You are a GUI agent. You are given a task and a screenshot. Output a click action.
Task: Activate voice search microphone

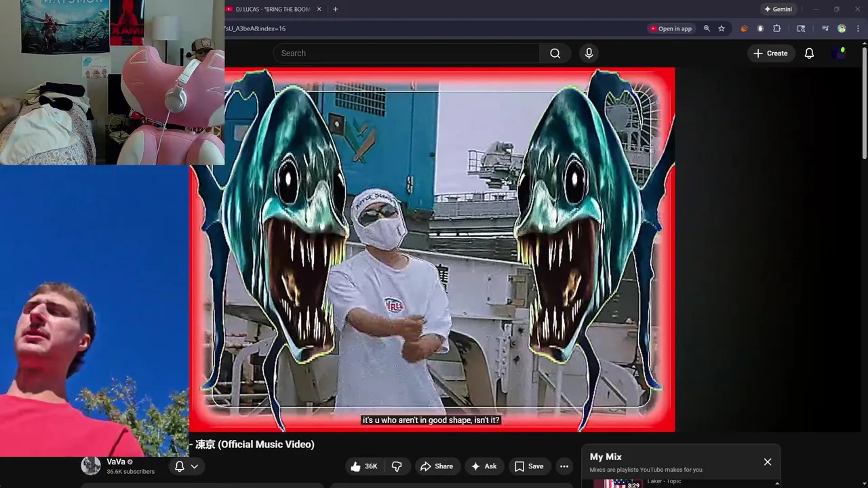[x=589, y=54]
